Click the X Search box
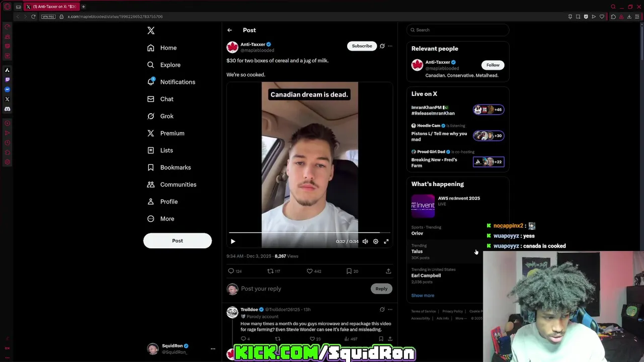 pos(458,30)
